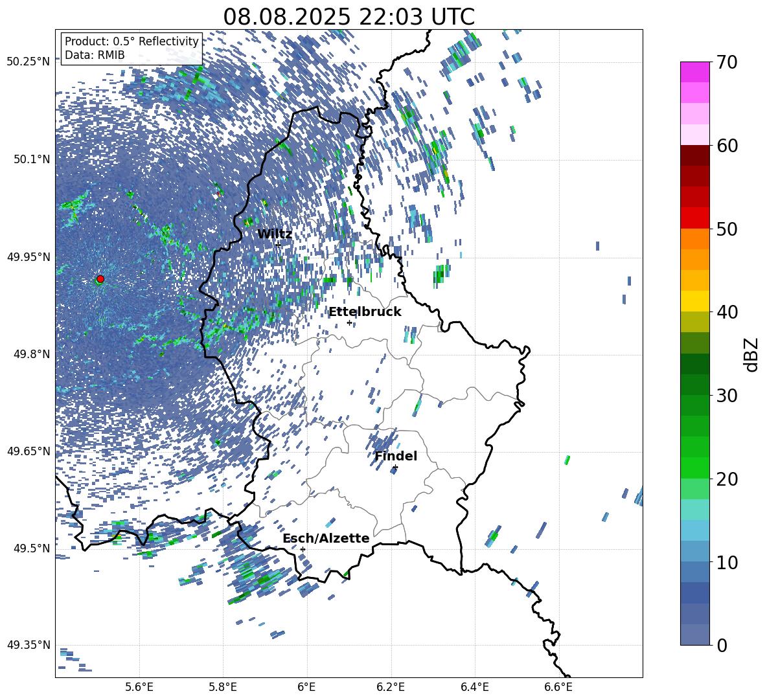Image resolution: width=767 pixels, height=700 pixels.
Task: Click the colorbar 50 tick label
Action: [x=726, y=229]
